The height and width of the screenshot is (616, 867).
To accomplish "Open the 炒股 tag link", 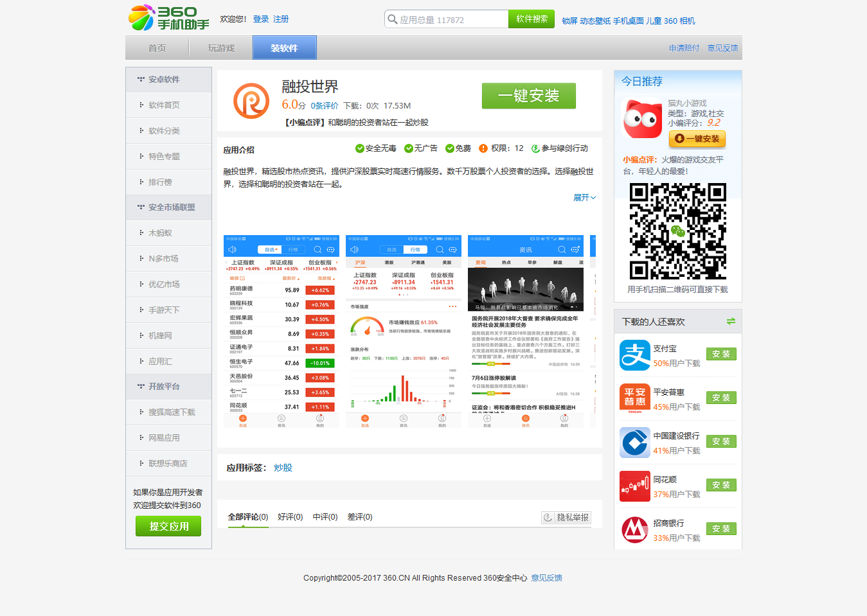I will (x=283, y=468).
